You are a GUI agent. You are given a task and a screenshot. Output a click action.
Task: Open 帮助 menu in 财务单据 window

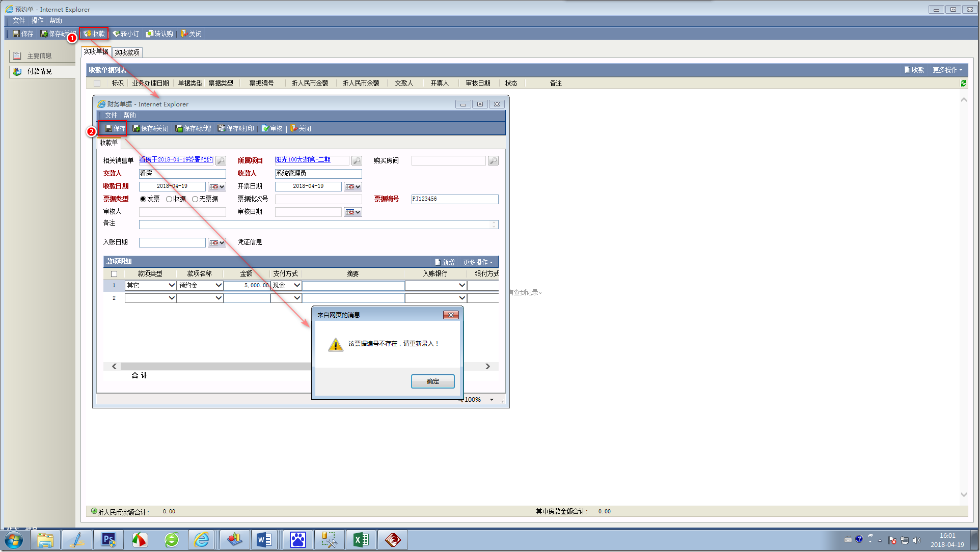(x=129, y=115)
